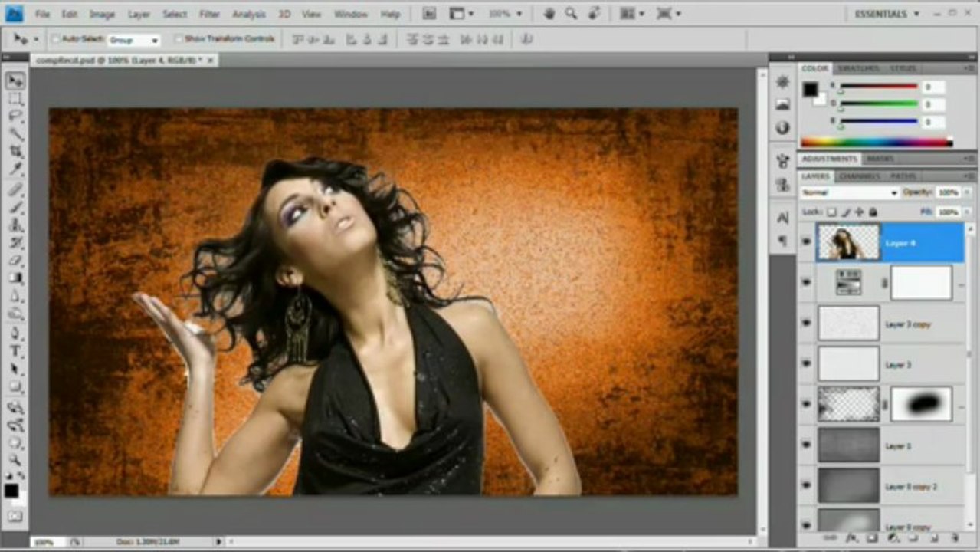Select the Clone Stamp tool
Image resolution: width=980 pixels, height=552 pixels.
click(x=15, y=225)
